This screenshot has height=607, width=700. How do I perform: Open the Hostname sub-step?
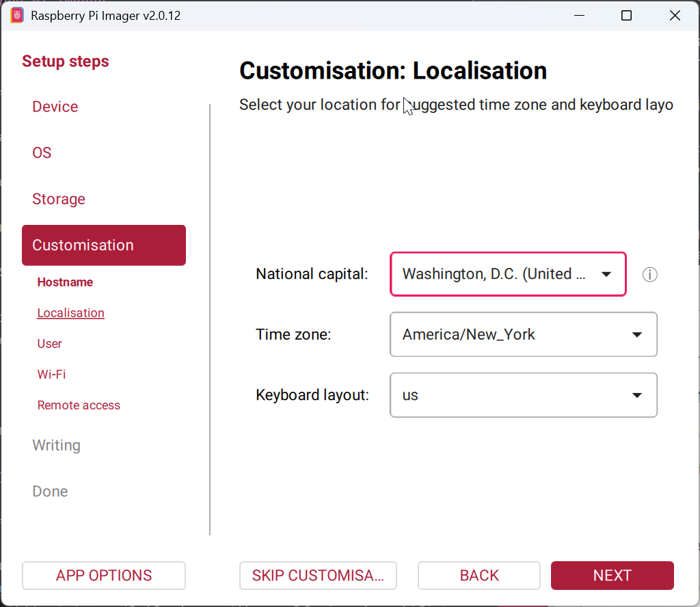click(65, 282)
